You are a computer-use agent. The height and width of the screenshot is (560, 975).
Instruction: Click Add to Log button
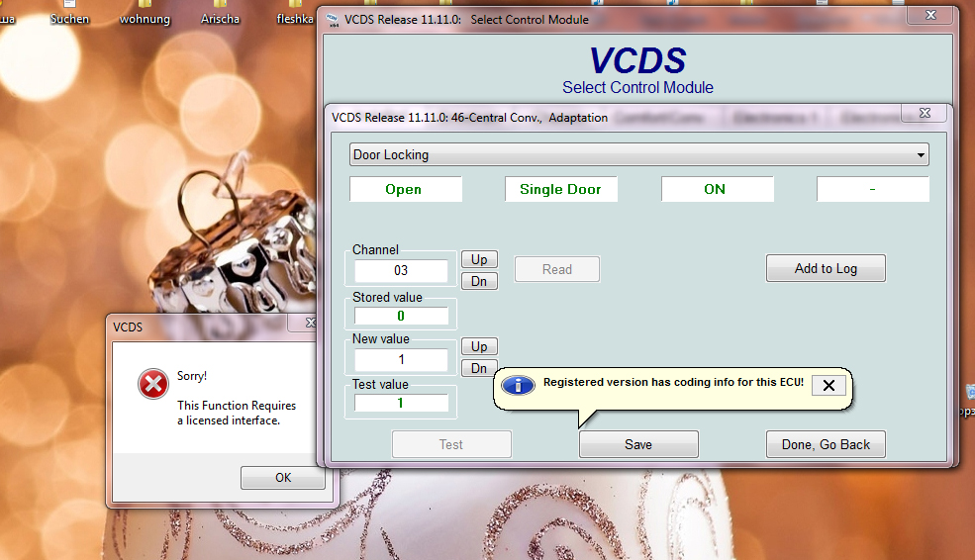826,268
